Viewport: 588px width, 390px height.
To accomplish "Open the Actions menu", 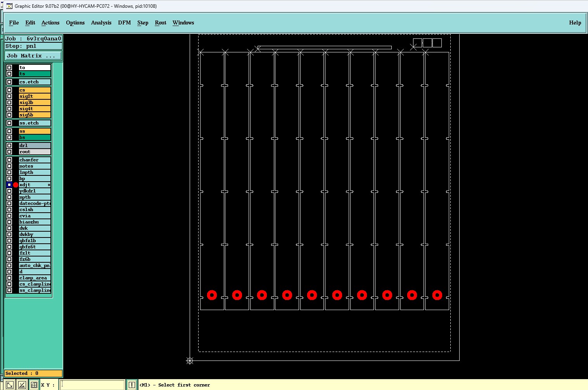I will pos(50,23).
